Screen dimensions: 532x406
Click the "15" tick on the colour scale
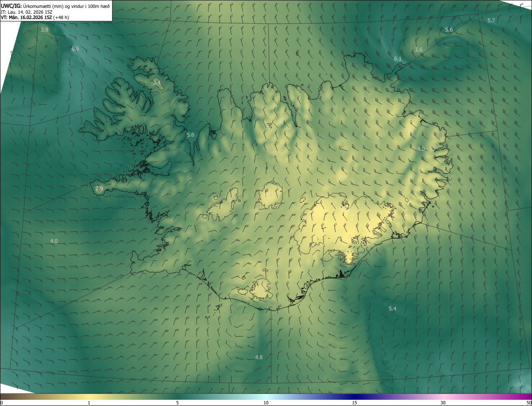tap(355, 403)
